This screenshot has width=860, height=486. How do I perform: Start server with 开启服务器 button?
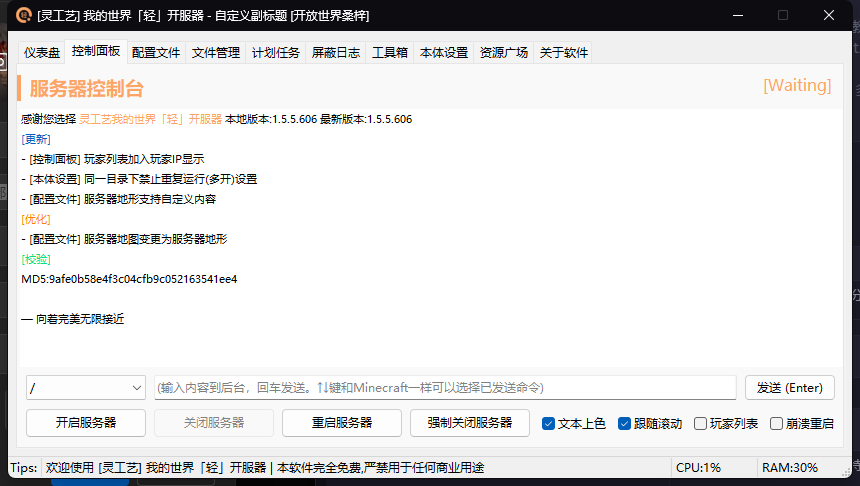[86, 423]
